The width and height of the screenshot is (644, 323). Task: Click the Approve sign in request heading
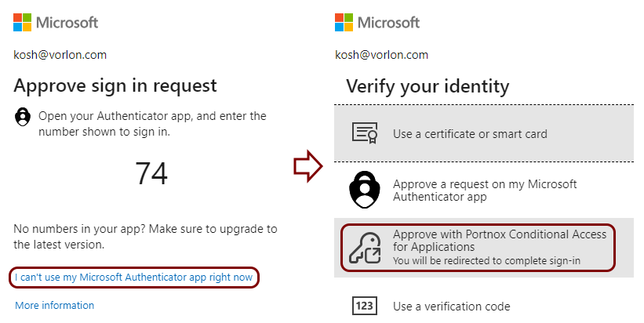[x=115, y=86]
